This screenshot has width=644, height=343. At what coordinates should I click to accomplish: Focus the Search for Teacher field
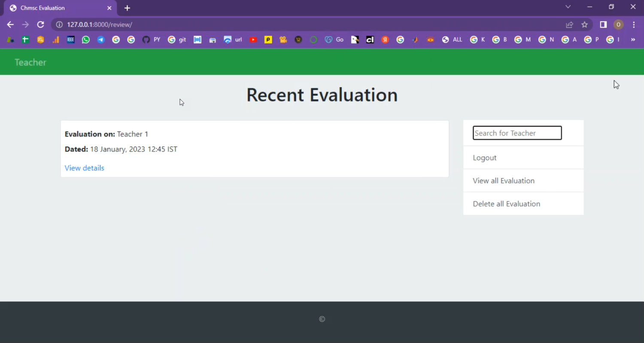point(517,133)
